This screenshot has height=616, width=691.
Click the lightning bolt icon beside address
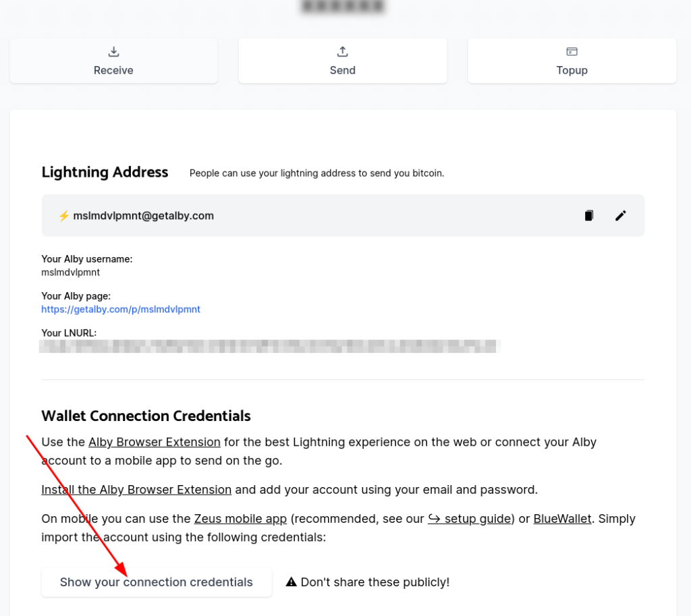pyautogui.click(x=64, y=216)
